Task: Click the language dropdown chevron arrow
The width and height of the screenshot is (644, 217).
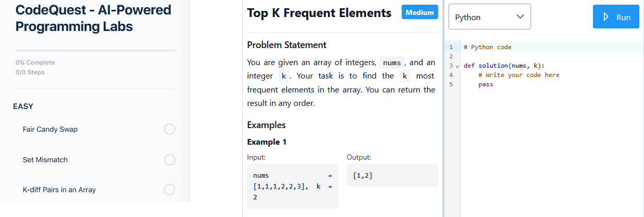Action: point(520,17)
